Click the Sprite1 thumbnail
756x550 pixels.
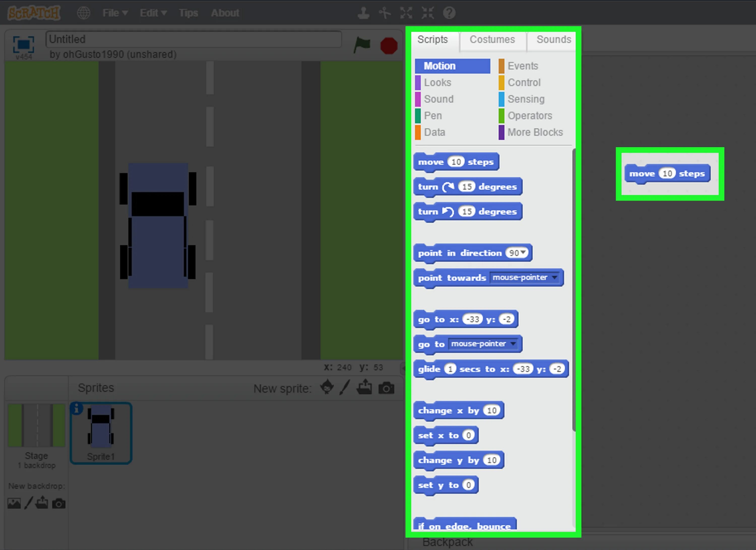pos(100,432)
